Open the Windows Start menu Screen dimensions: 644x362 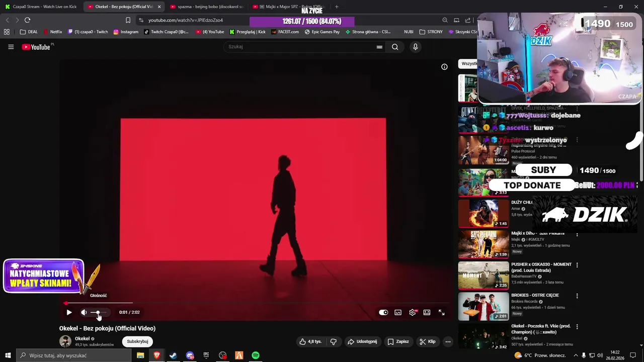[8, 355]
